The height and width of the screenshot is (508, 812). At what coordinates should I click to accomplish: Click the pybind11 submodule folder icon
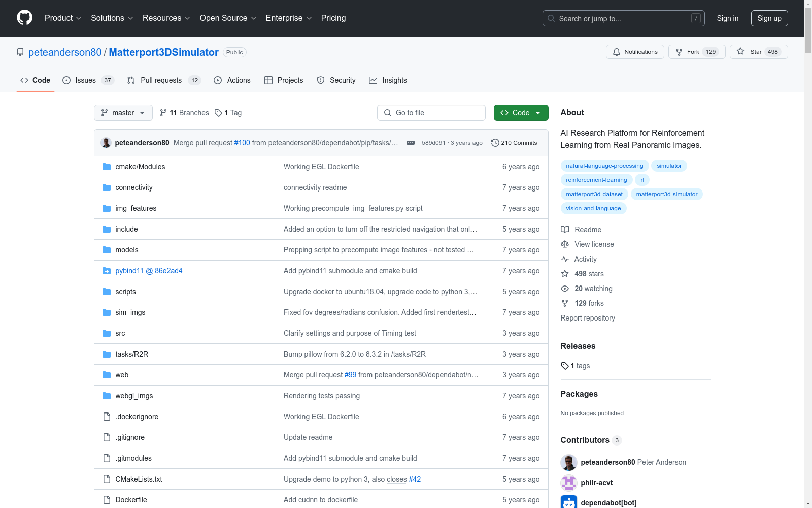tap(107, 271)
